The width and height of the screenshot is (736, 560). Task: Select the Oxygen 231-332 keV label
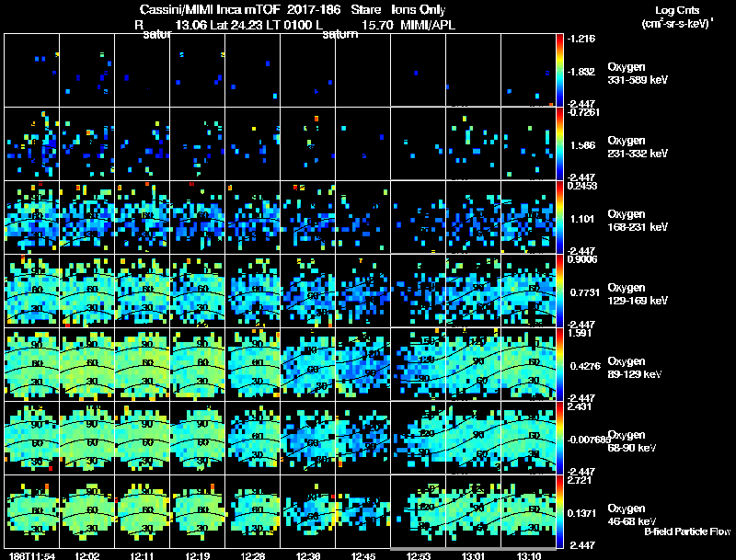pos(638,147)
